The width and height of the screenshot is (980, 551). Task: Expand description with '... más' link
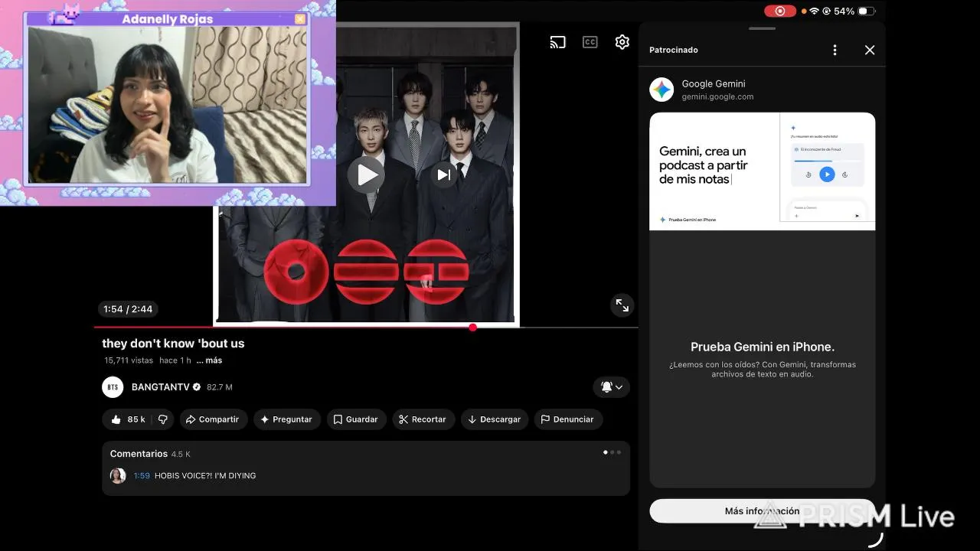209,360
